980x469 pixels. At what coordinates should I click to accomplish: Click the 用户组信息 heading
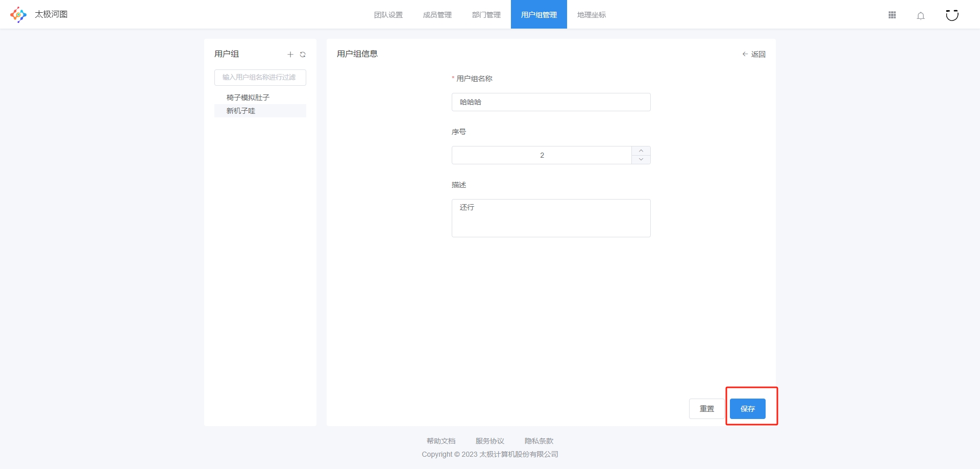[x=357, y=54]
